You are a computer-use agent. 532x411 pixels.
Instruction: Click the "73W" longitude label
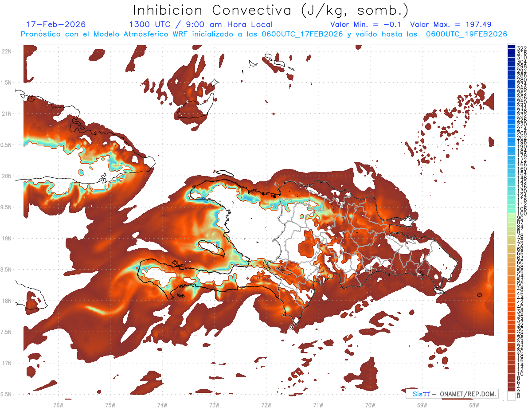pos(214,405)
